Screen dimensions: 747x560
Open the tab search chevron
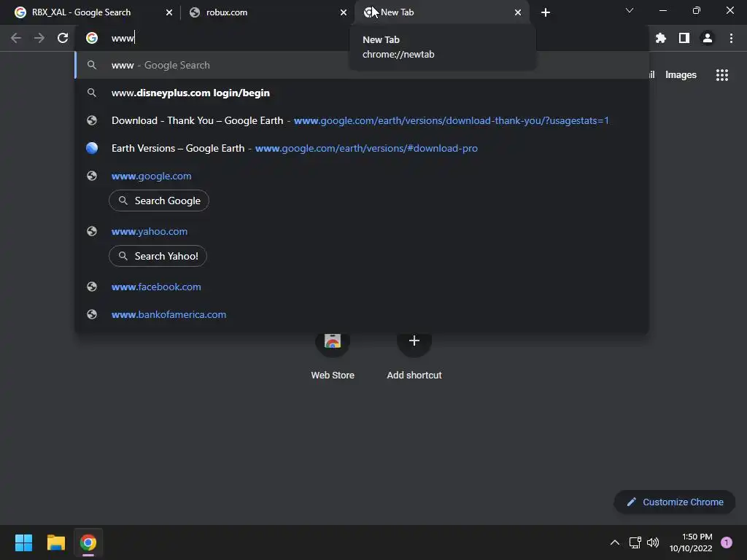coord(630,10)
